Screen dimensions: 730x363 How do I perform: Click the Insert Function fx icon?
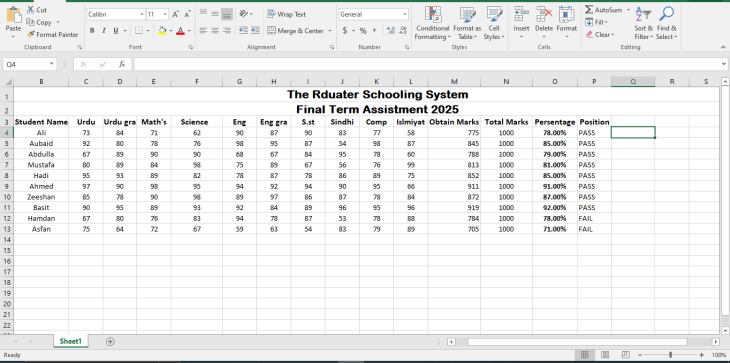point(122,64)
